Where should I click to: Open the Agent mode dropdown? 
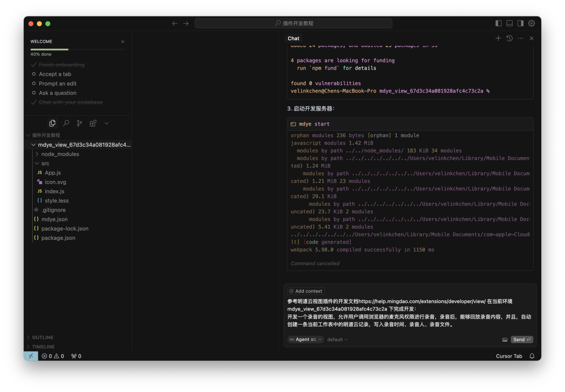point(305,340)
